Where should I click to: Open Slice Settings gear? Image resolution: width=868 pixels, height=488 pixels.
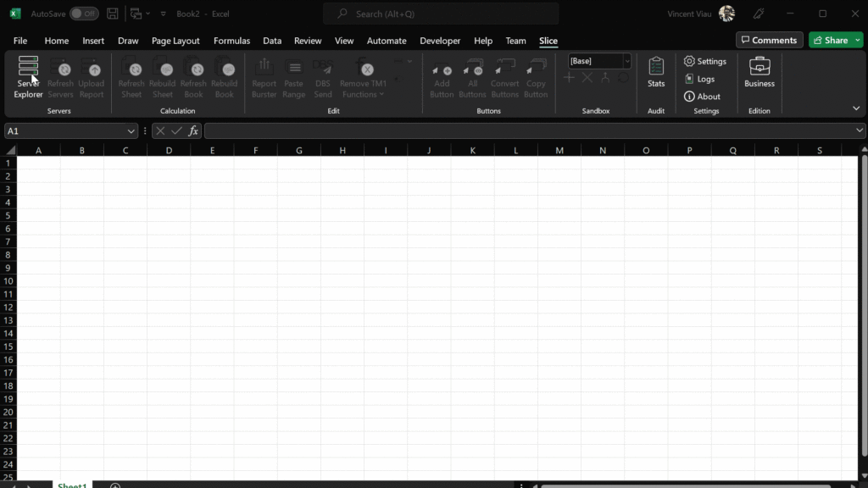(x=705, y=61)
